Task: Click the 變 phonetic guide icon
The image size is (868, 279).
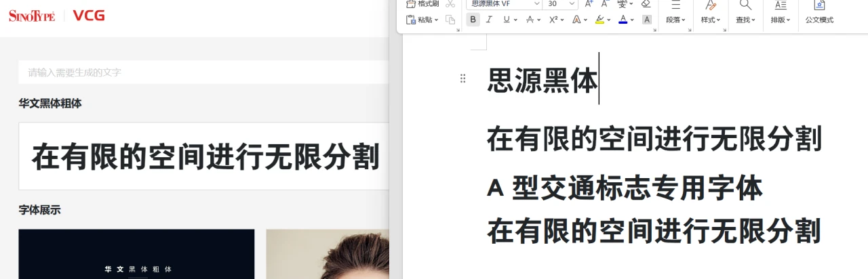Action: [622, 3]
